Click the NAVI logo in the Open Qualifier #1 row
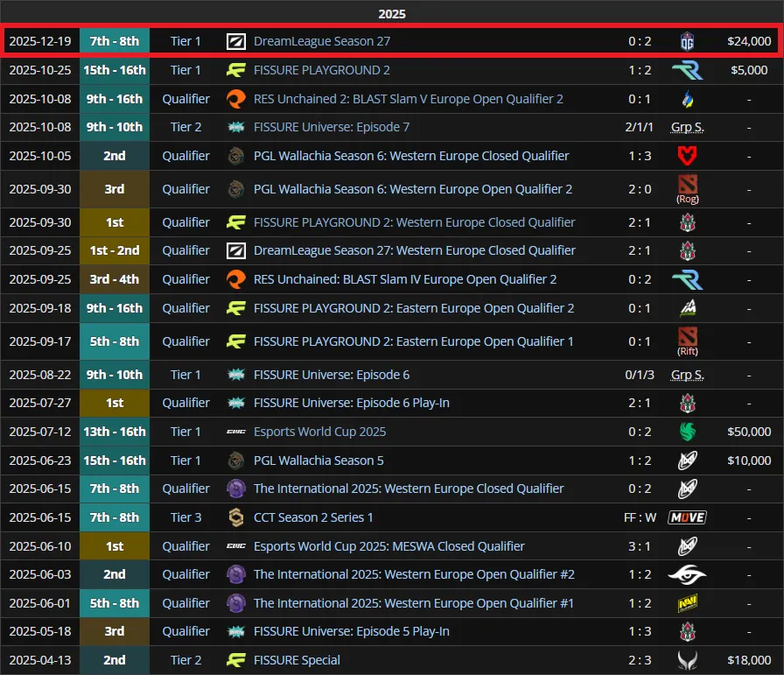This screenshot has width=784, height=675. pos(688,603)
